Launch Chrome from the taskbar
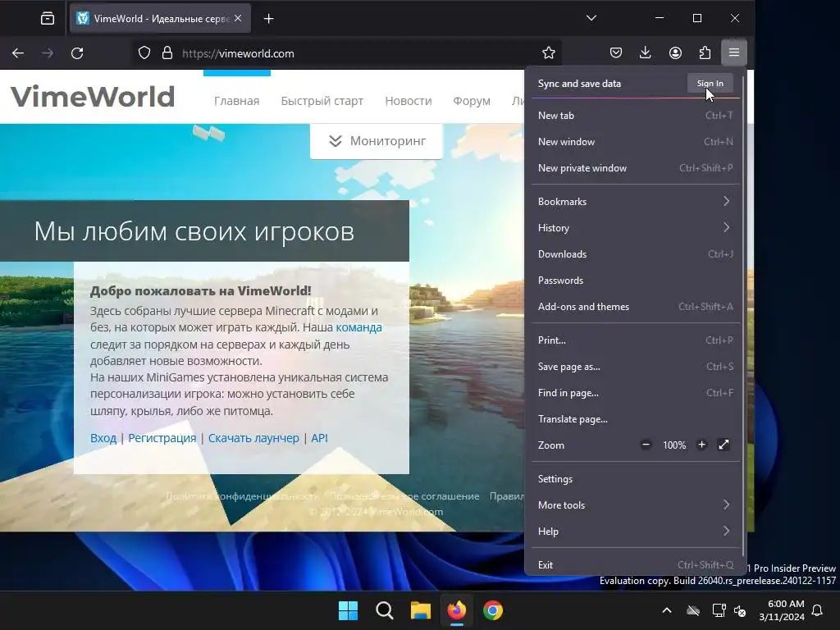840x630 pixels. tap(493, 610)
